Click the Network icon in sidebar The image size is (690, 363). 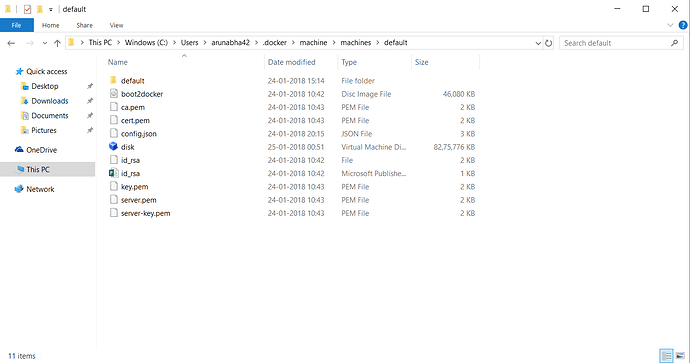pos(19,189)
